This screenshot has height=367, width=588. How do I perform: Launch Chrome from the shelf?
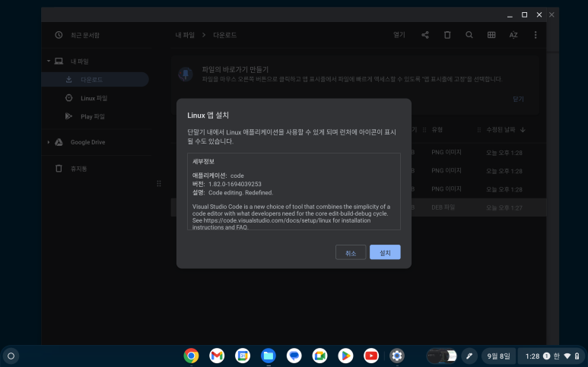[191, 356]
